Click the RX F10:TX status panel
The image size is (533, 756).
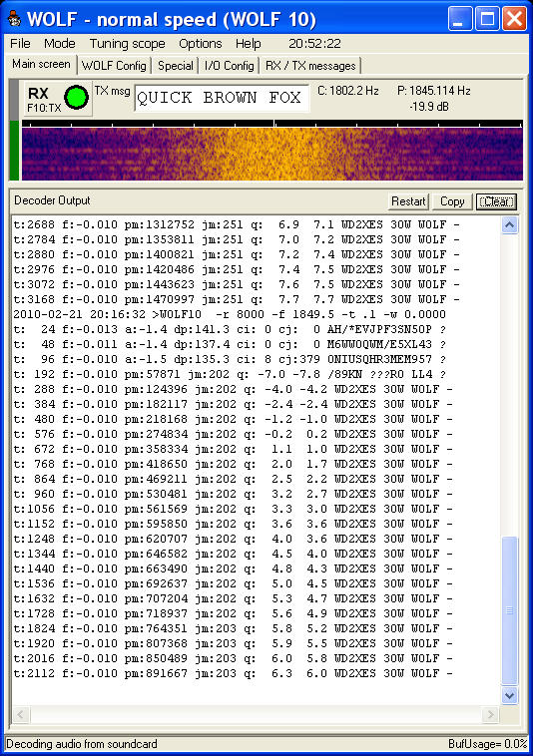(x=58, y=99)
